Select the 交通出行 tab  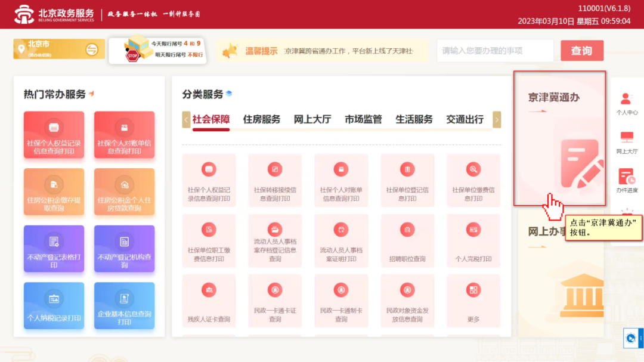click(x=465, y=119)
